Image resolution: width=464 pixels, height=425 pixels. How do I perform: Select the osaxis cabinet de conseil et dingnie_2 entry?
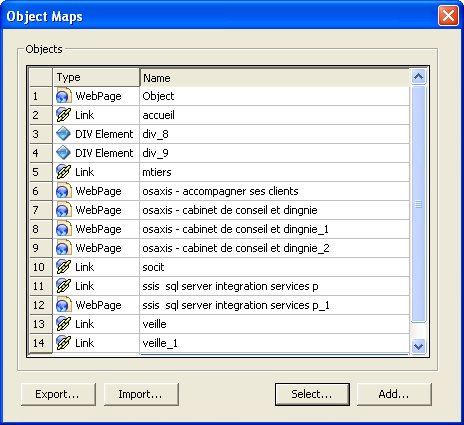pyautogui.click(x=236, y=248)
